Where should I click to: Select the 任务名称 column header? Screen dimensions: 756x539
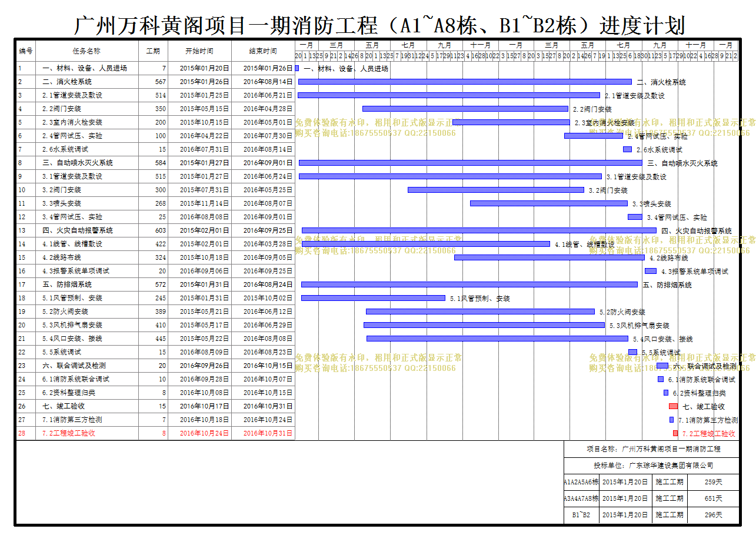click(x=87, y=51)
